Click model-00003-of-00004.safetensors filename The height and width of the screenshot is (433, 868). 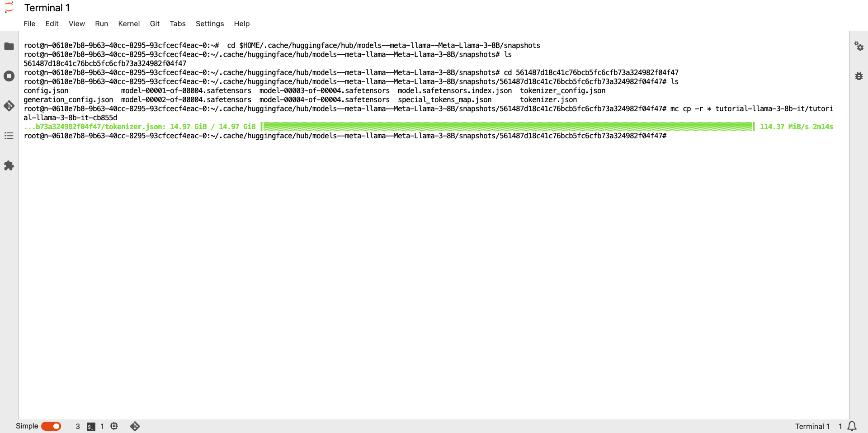pos(325,90)
